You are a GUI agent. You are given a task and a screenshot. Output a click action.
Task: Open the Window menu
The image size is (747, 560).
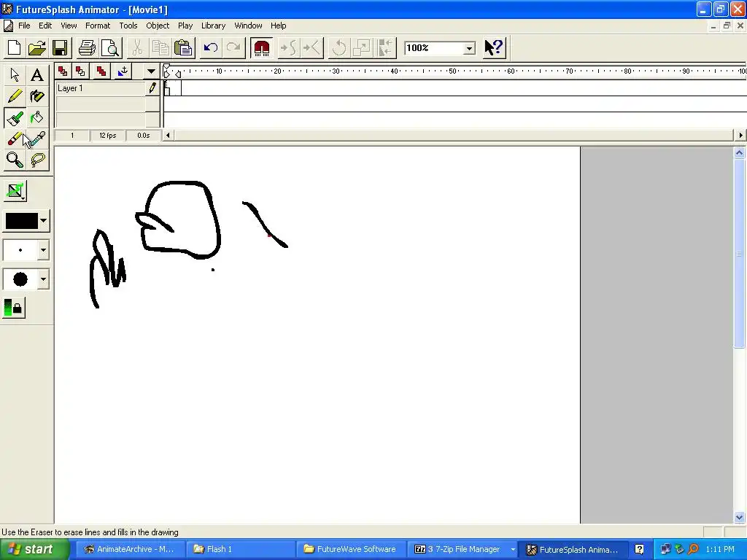[248, 26]
